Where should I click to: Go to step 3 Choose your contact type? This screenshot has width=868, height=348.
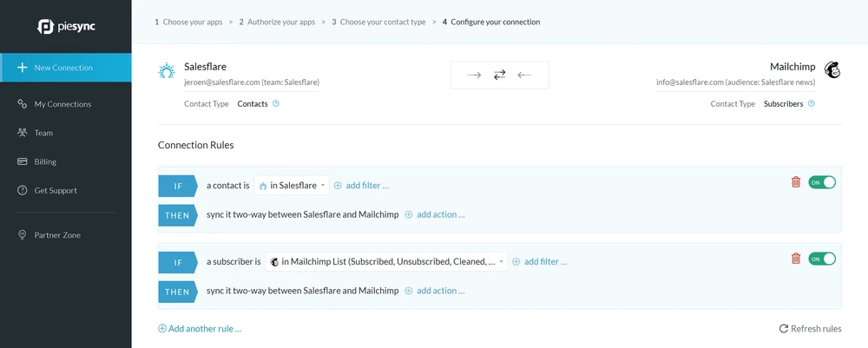379,23
